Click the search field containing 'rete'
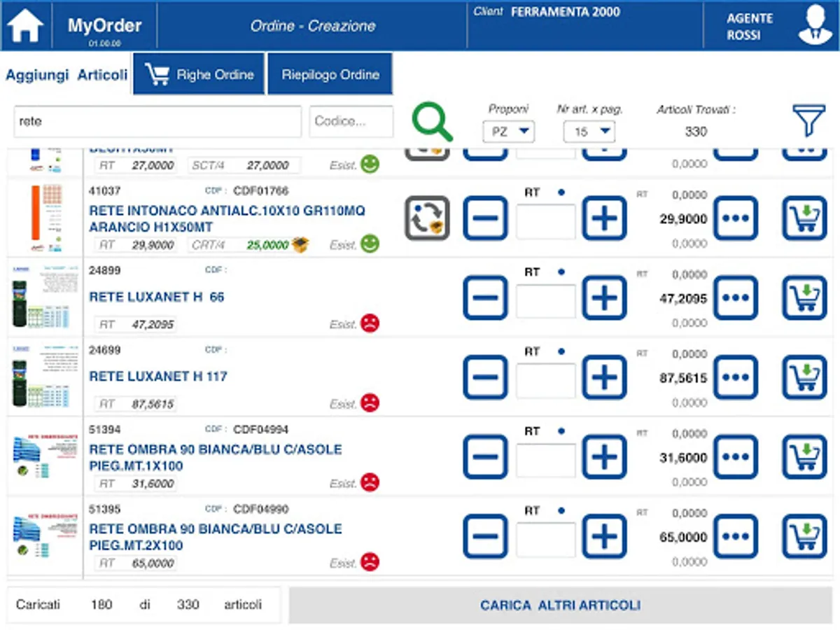 (157, 121)
